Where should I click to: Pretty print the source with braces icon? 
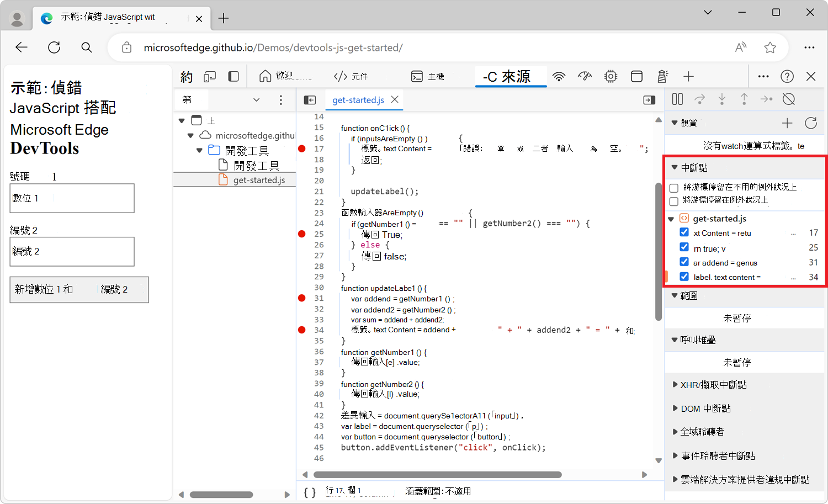coord(310,492)
